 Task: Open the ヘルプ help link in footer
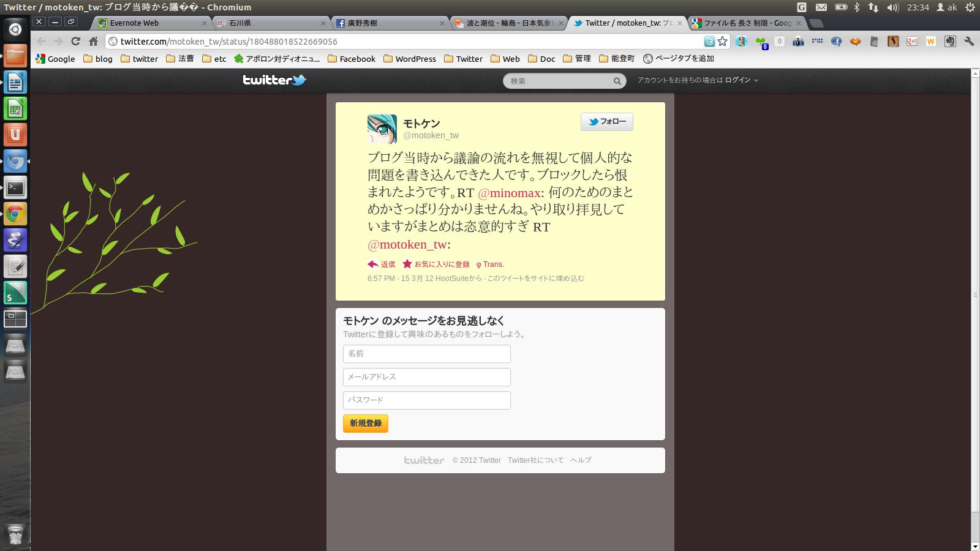click(581, 460)
